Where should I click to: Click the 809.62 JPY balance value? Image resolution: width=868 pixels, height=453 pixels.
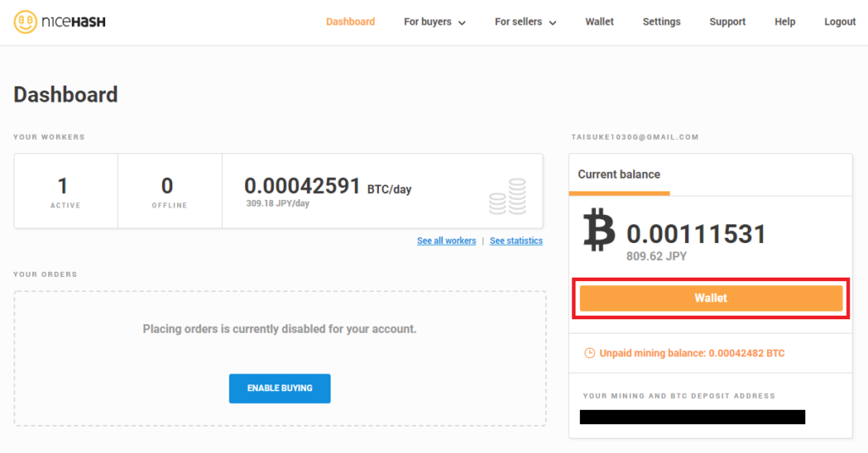point(657,257)
